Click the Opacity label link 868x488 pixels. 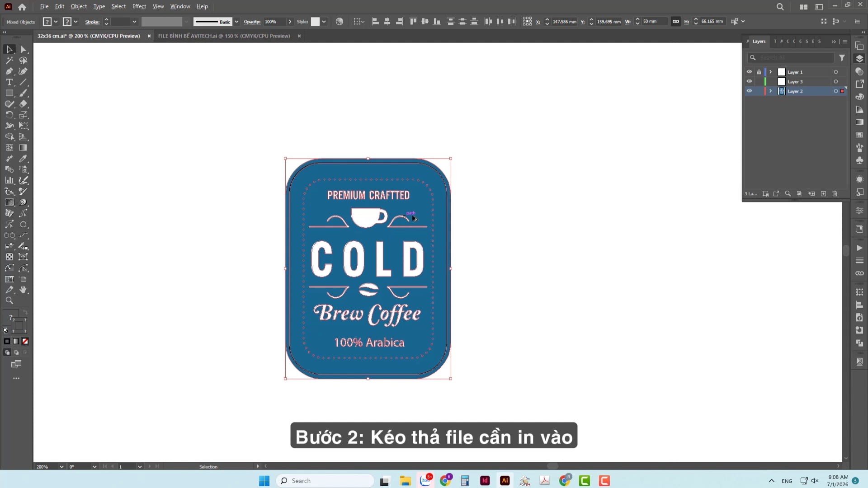point(252,22)
